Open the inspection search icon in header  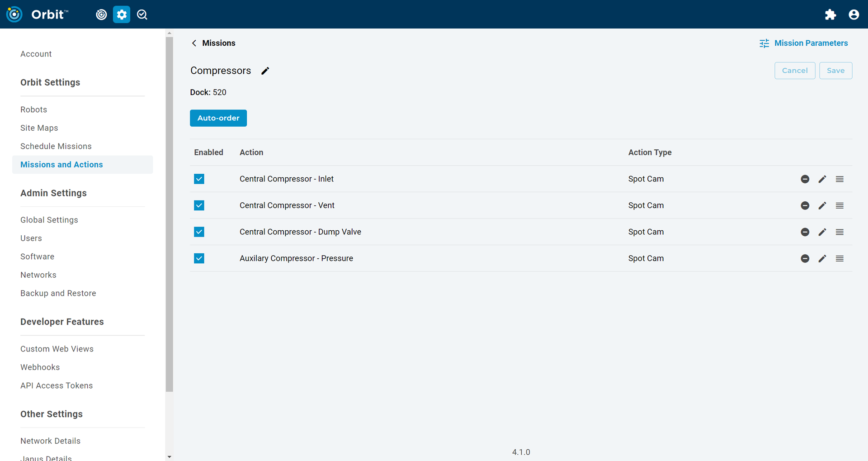tap(142, 14)
